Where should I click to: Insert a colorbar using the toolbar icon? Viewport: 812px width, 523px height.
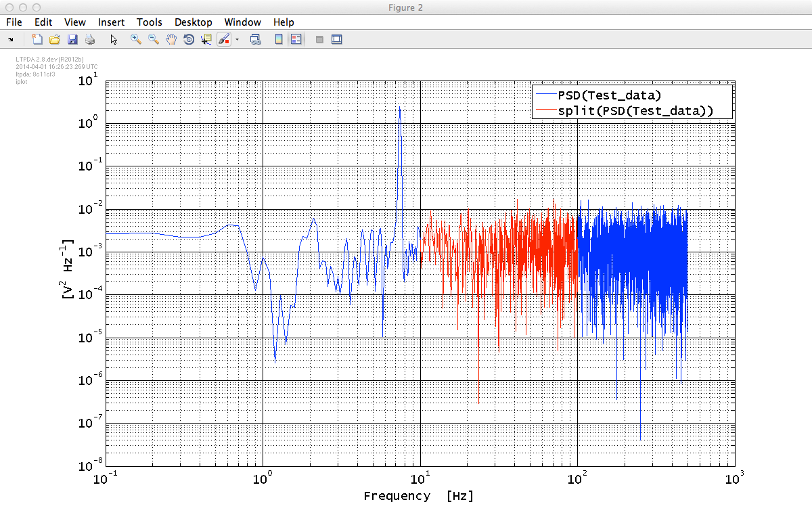279,40
